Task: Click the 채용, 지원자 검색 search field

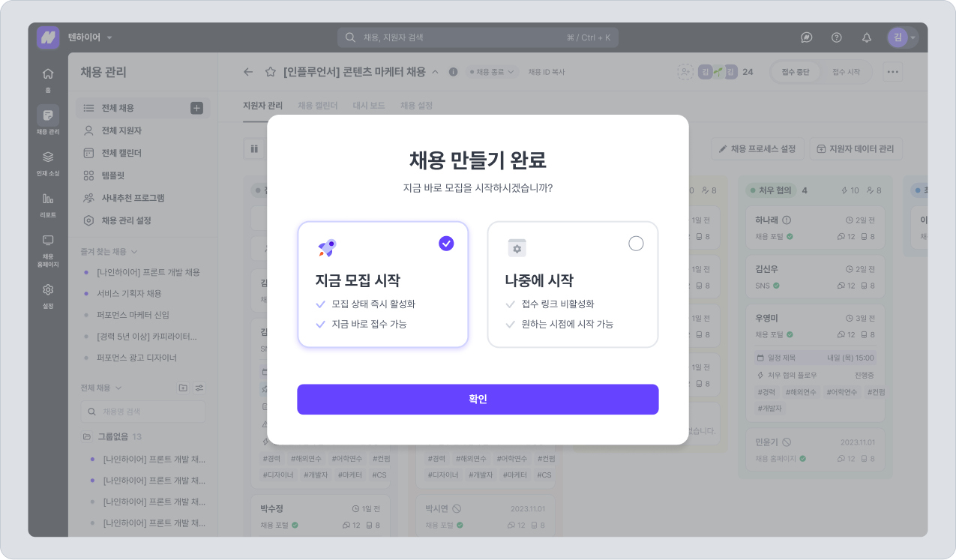Action: coord(477,37)
